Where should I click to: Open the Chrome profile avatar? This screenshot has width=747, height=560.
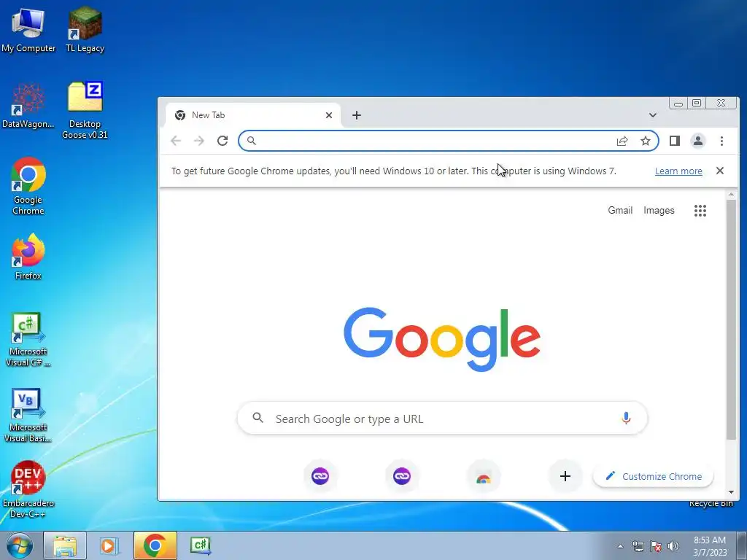(x=698, y=141)
